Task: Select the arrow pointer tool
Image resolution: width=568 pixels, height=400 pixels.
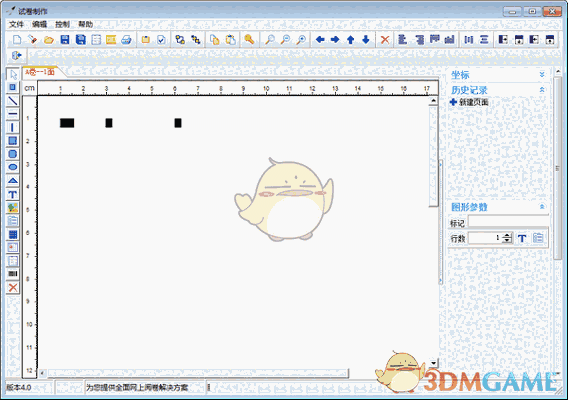Action: pyautogui.click(x=13, y=74)
